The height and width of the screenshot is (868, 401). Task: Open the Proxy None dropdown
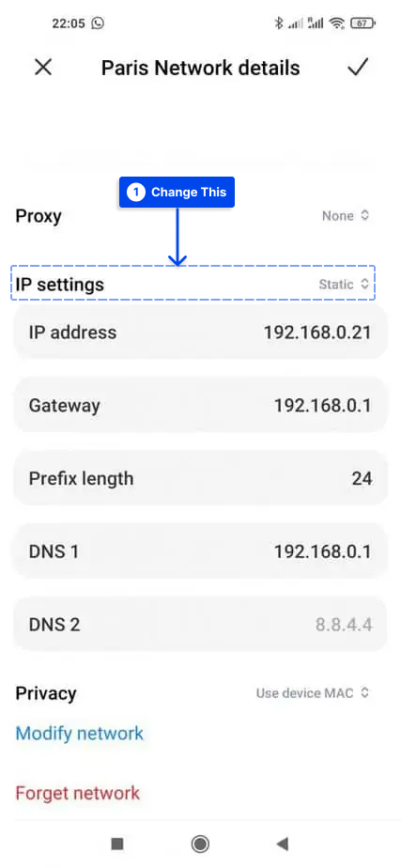pos(346,215)
